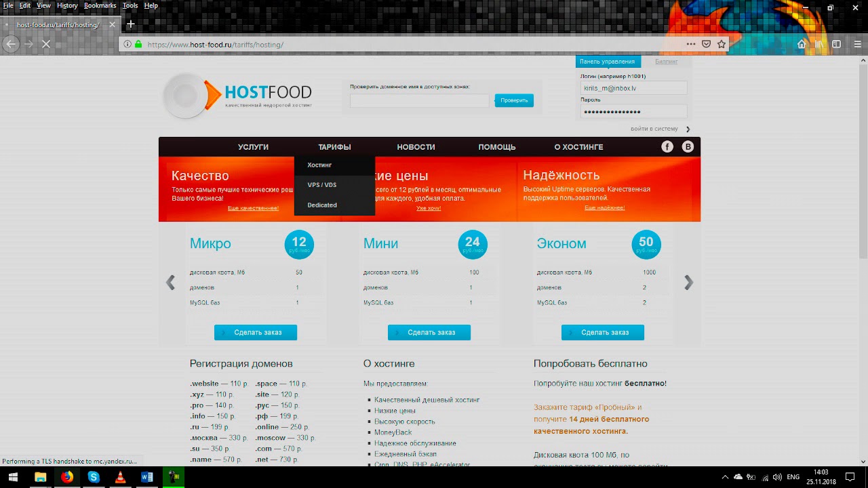Open the Bookmarks menu in Firefox
The image size is (868, 488).
click(x=100, y=5)
